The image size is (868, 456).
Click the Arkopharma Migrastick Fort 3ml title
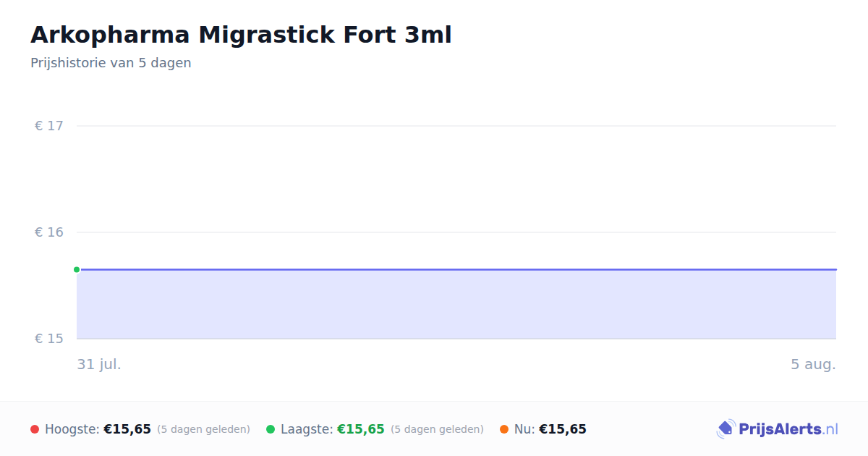tap(241, 35)
